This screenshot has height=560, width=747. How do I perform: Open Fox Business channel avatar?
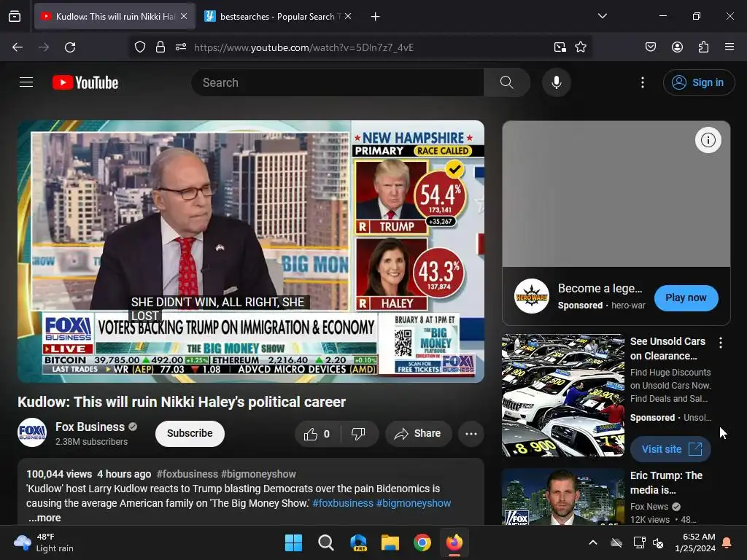[32, 432]
